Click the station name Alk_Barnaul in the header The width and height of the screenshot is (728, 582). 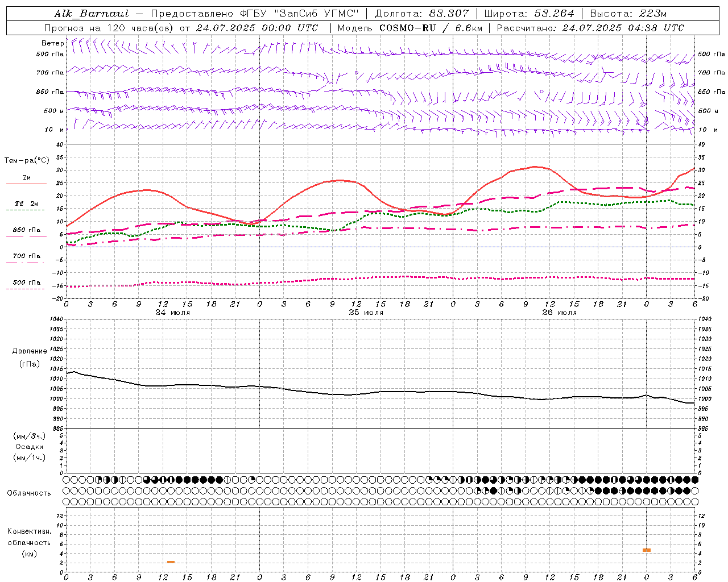(x=92, y=14)
